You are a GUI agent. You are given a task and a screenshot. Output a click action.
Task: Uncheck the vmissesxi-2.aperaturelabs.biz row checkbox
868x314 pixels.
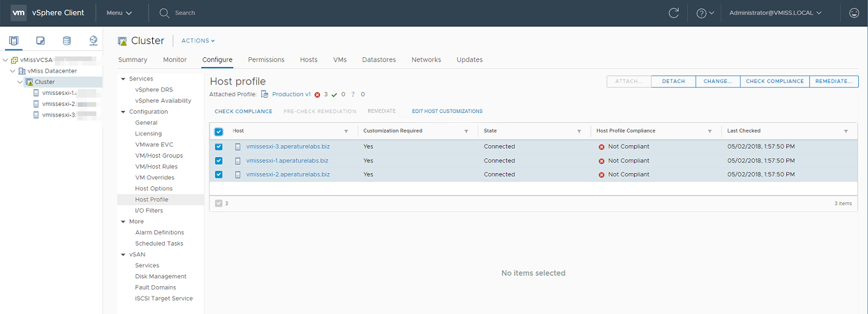click(x=219, y=174)
